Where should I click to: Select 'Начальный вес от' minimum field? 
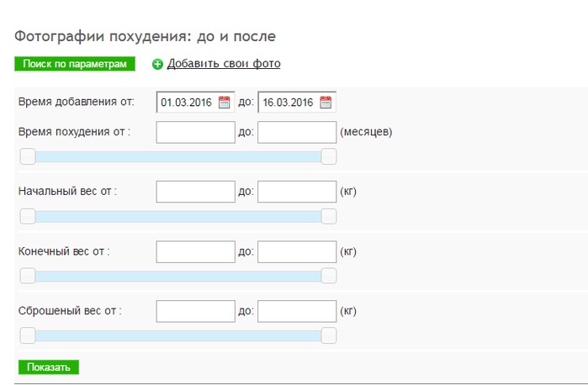pos(195,192)
